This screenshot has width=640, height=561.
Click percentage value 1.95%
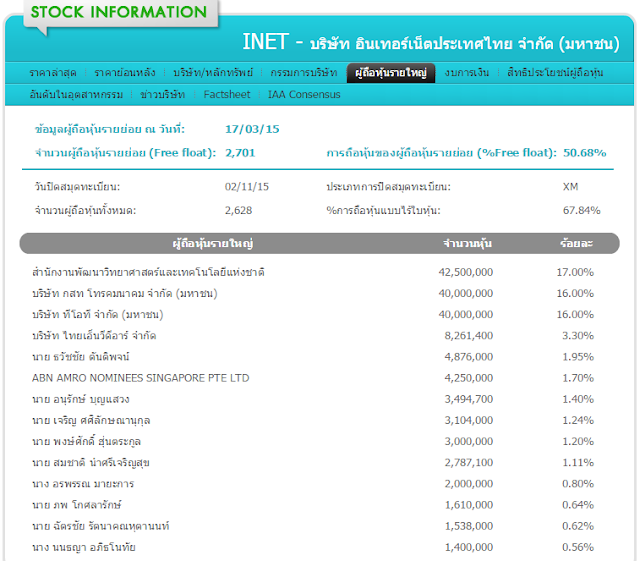(578, 357)
